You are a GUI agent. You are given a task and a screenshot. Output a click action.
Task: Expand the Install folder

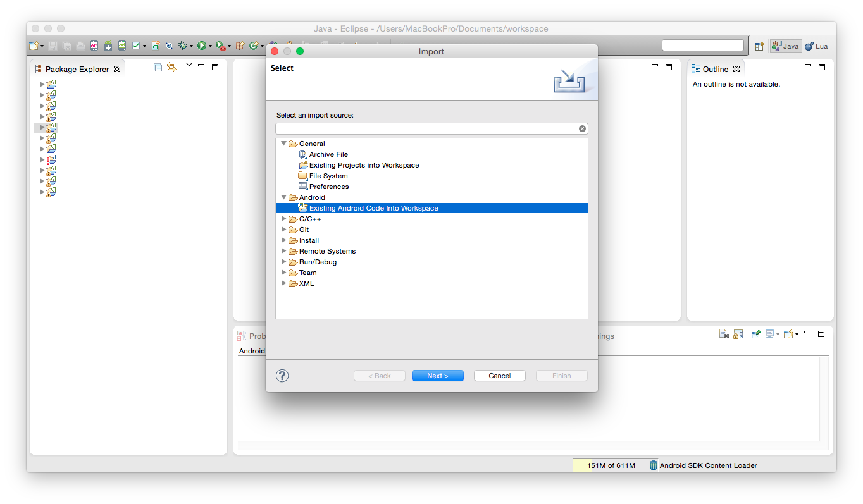pos(283,240)
